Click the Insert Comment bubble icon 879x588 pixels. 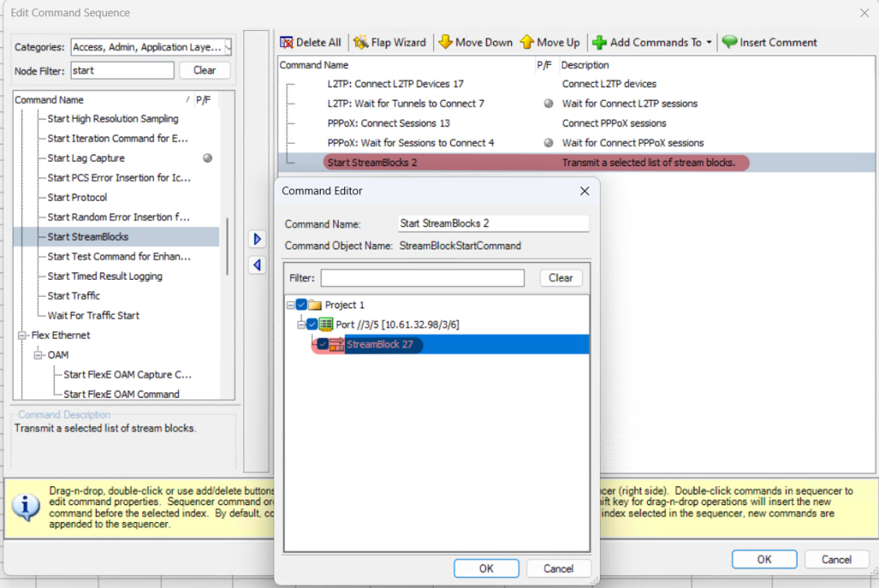pyautogui.click(x=729, y=42)
